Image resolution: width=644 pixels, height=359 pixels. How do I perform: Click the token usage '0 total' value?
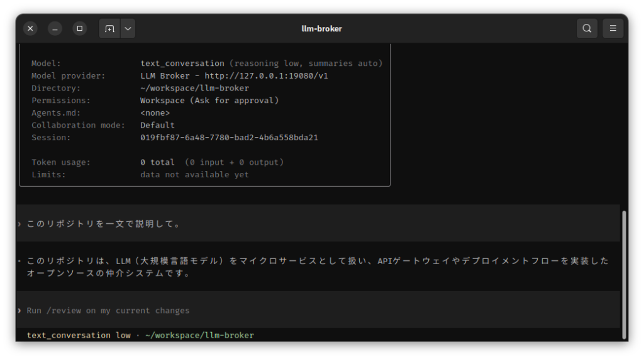(157, 162)
